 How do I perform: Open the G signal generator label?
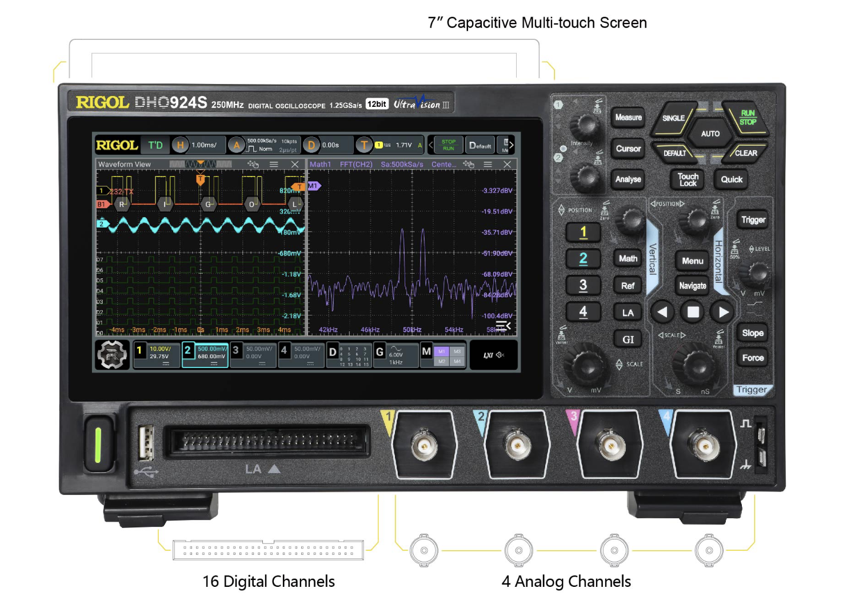(396, 355)
